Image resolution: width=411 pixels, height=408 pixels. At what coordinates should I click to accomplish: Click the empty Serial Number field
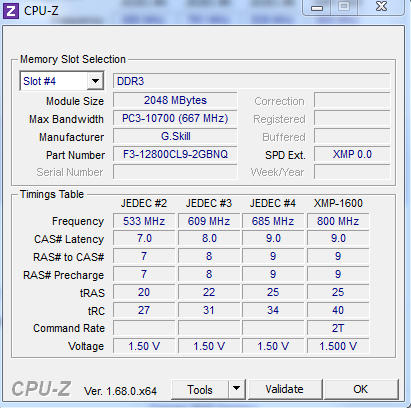pyautogui.click(x=175, y=172)
